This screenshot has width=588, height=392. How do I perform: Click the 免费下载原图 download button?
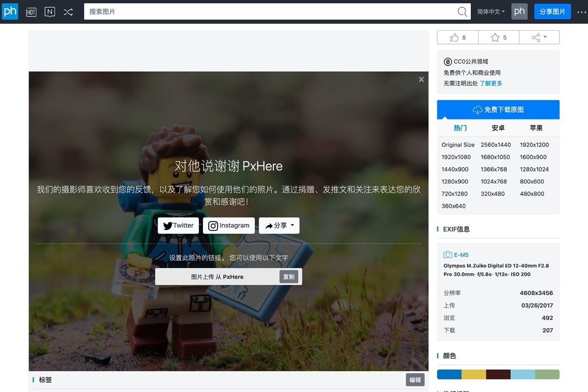coord(498,110)
